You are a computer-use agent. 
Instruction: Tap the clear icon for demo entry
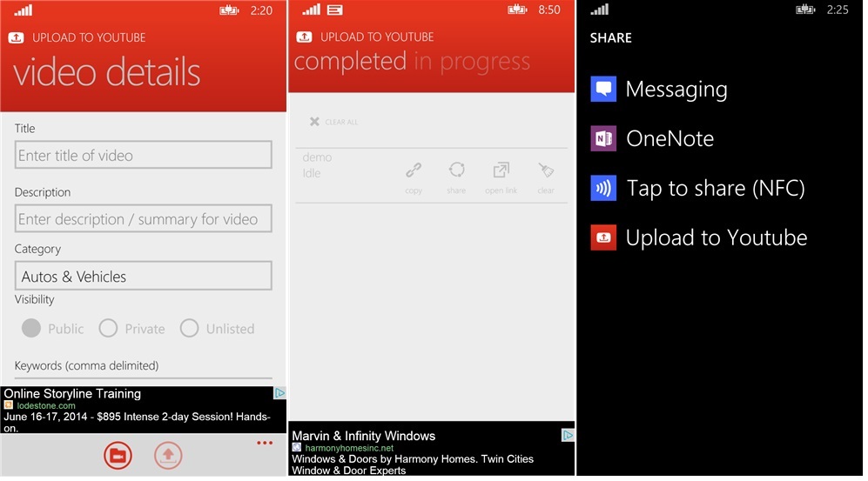click(546, 171)
